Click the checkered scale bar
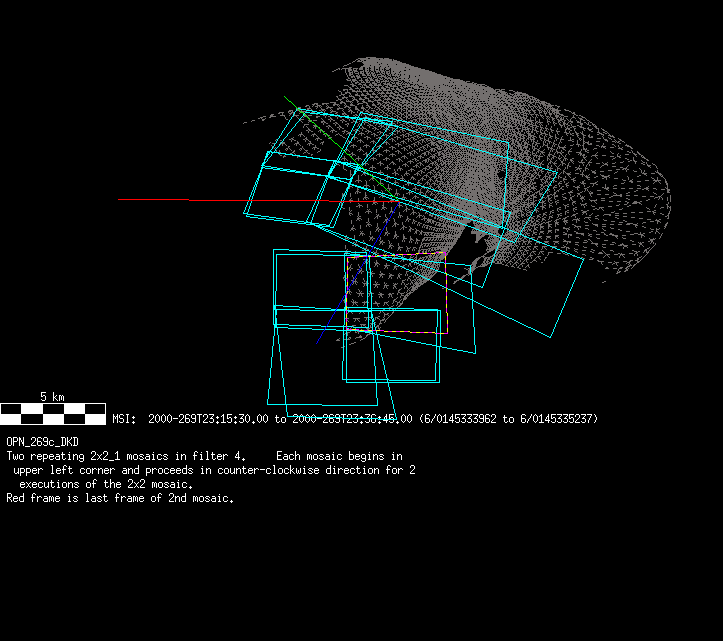 point(53,414)
